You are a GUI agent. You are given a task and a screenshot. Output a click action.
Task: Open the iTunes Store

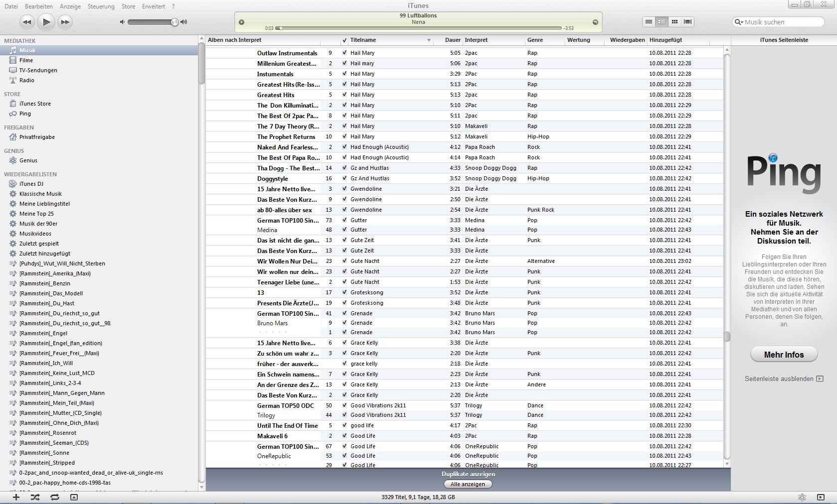[99, 104]
